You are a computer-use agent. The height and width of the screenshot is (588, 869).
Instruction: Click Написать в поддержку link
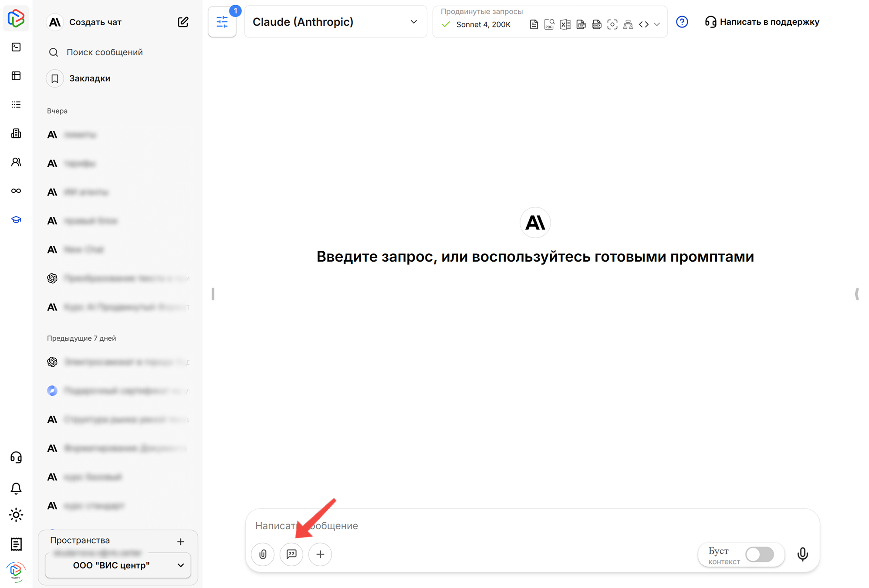[762, 22]
